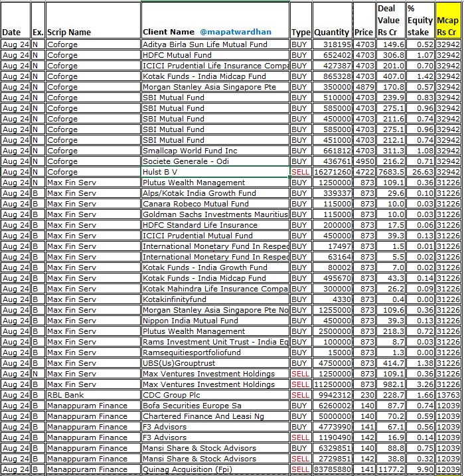Select Kotak Mahindra Life Insurance cell
Image resolution: width=464 pixels, height=476 pixels.
pyautogui.click(x=215, y=289)
